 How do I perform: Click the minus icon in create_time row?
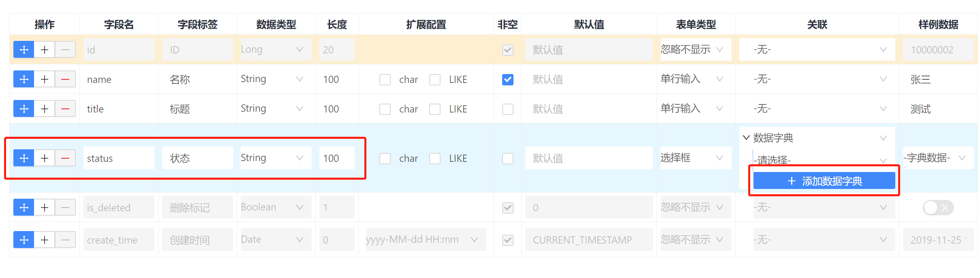(65, 240)
